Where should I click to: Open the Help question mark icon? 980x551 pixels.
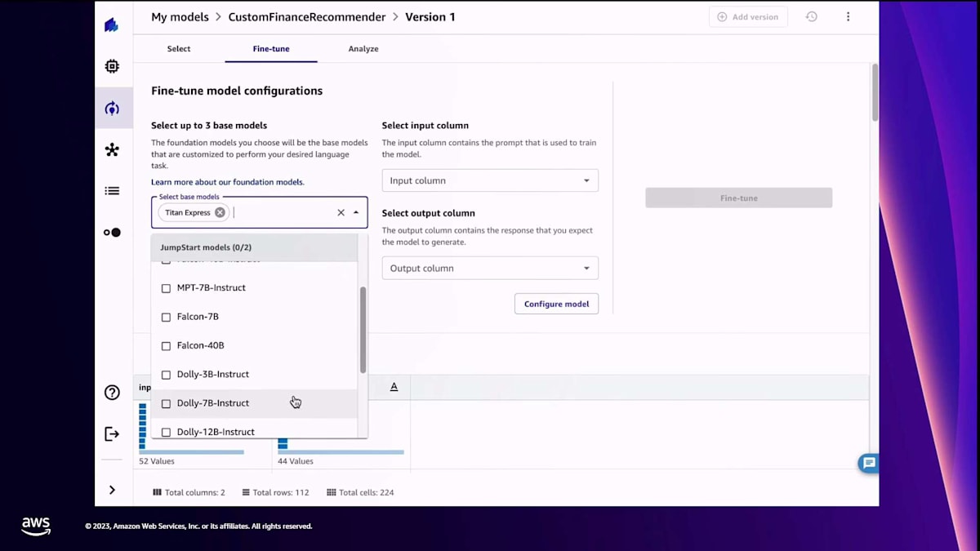112,393
